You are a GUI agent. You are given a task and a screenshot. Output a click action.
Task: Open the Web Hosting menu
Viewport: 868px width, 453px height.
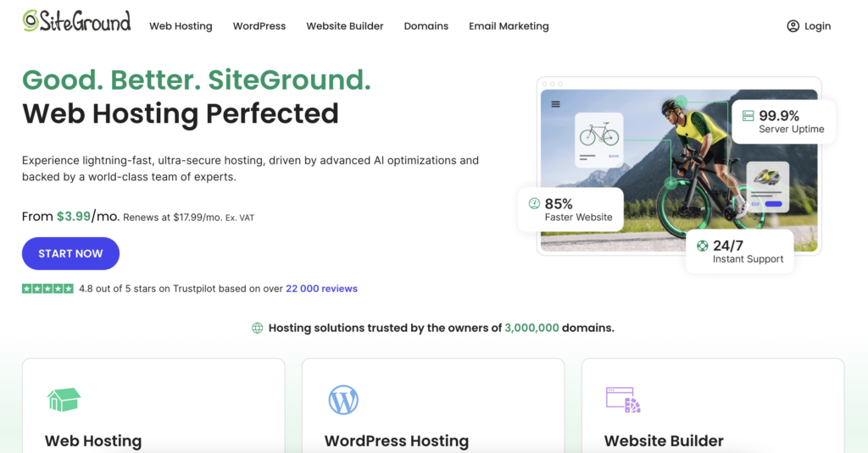181,26
